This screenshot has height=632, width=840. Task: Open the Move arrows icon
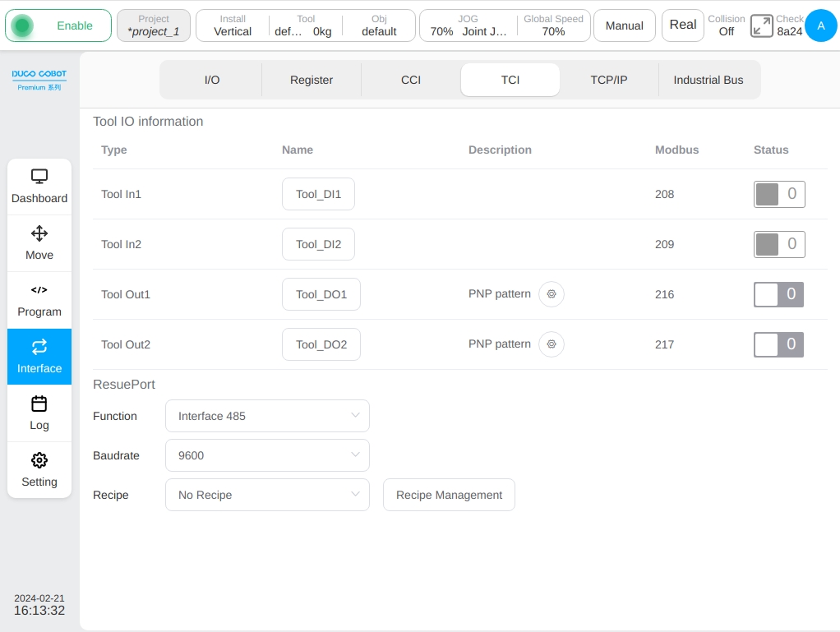(39, 233)
